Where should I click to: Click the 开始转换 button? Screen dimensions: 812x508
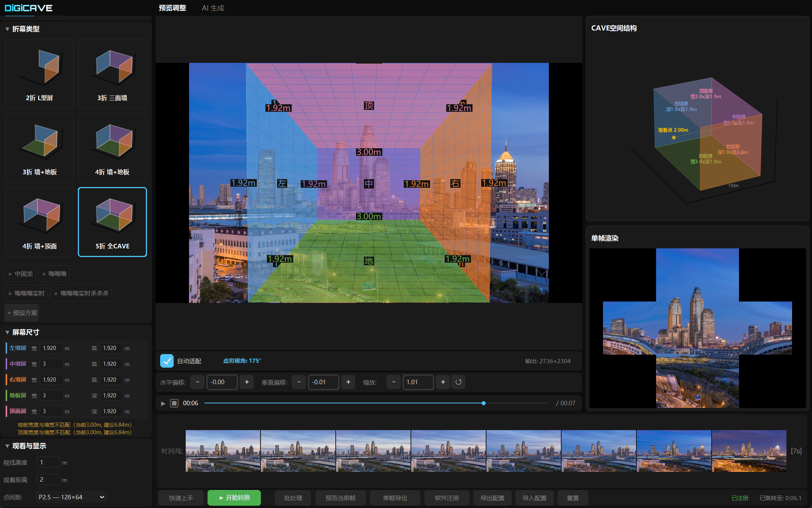point(234,498)
